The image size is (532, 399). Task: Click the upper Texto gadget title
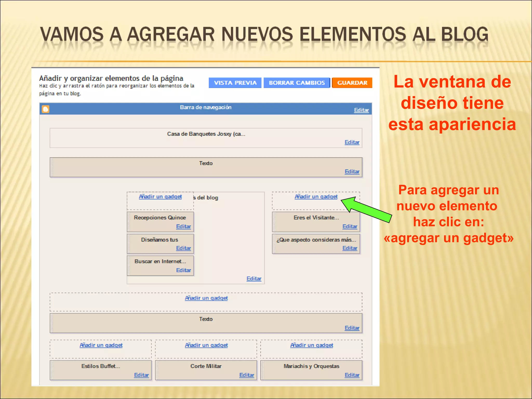(206, 163)
